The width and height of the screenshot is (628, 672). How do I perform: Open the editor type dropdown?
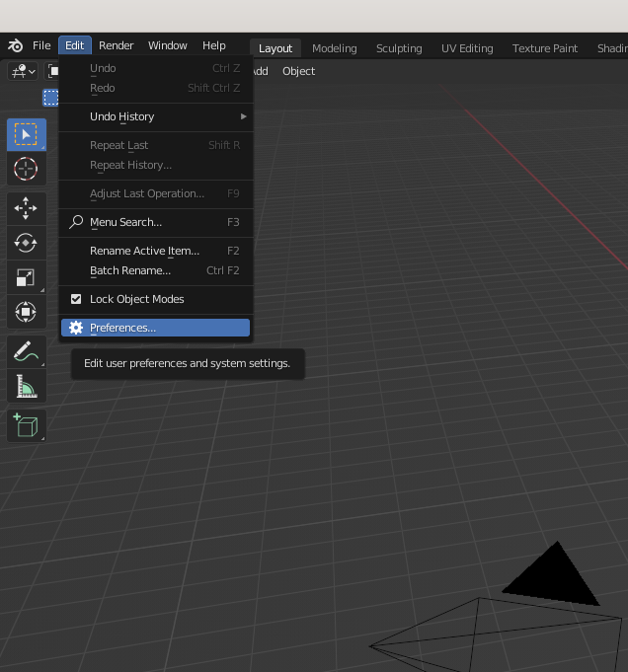point(23,71)
